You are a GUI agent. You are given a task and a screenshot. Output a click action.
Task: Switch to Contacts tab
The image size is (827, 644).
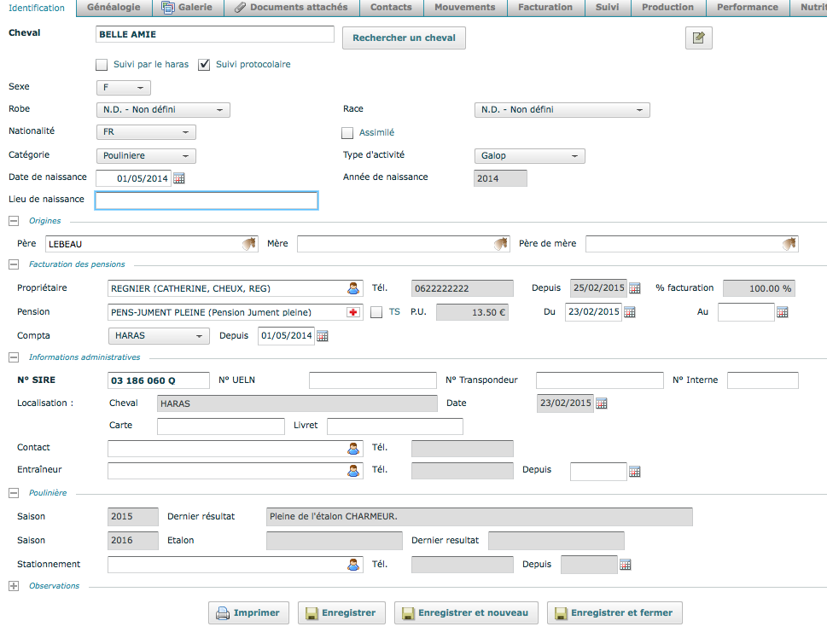(x=391, y=8)
